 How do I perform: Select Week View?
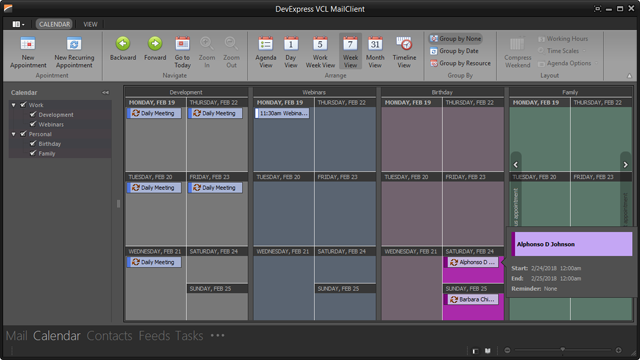[x=350, y=51]
